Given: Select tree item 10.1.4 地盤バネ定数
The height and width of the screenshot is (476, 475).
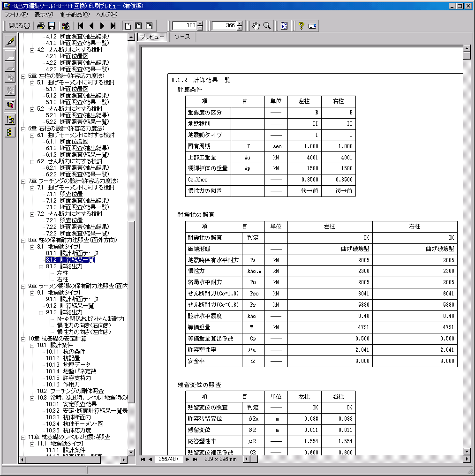Looking at the screenshot, I should (x=71, y=371).
